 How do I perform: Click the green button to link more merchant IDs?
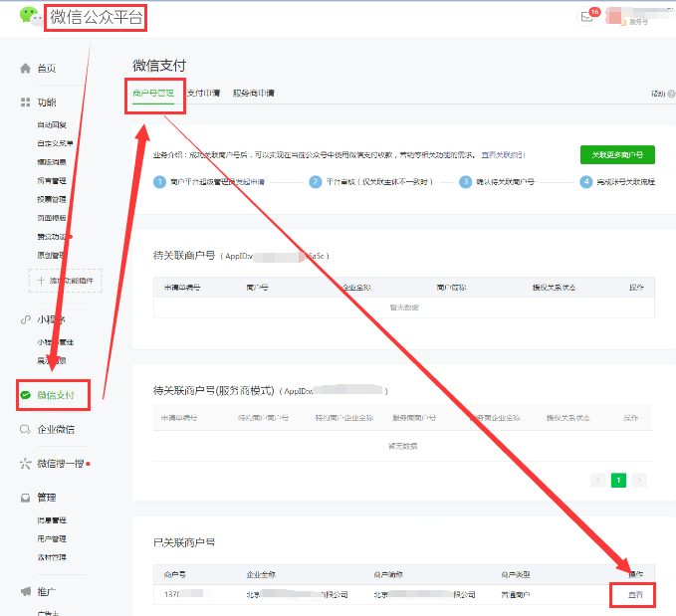[617, 155]
